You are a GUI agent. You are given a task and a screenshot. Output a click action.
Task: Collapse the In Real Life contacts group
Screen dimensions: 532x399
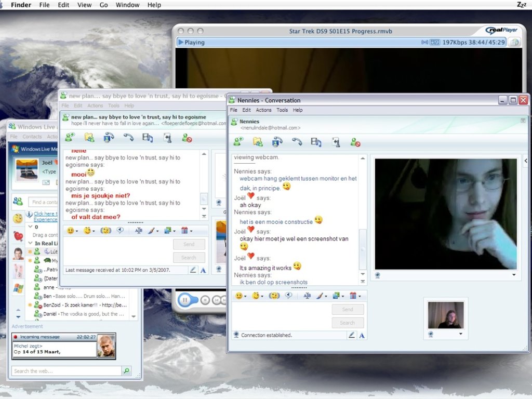pyautogui.click(x=30, y=243)
